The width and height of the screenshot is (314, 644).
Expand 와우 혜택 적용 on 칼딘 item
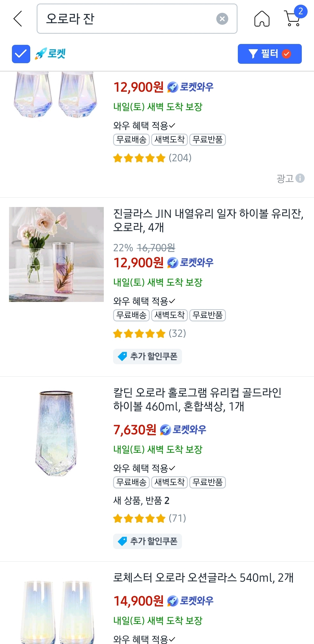pos(144,468)
